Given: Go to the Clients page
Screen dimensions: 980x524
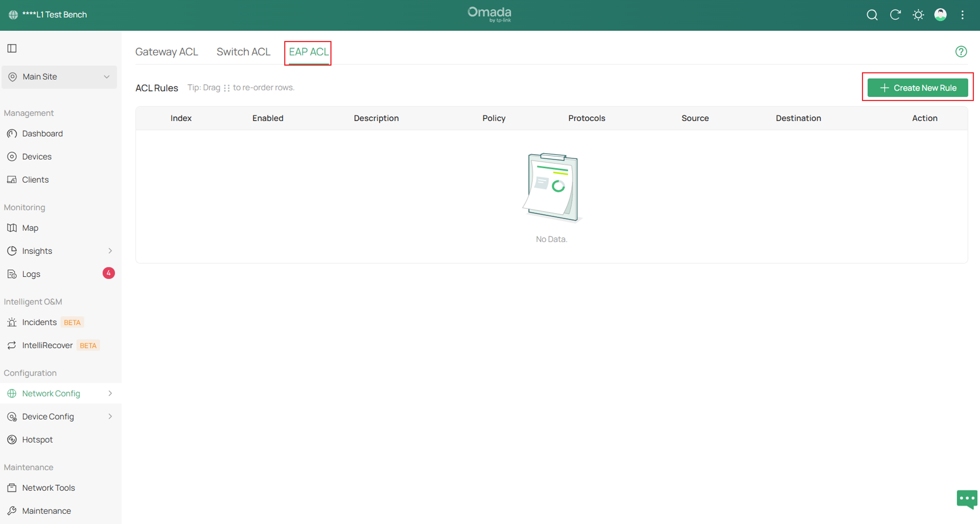Looking at the screenshot, I should (x=35, y=180).
